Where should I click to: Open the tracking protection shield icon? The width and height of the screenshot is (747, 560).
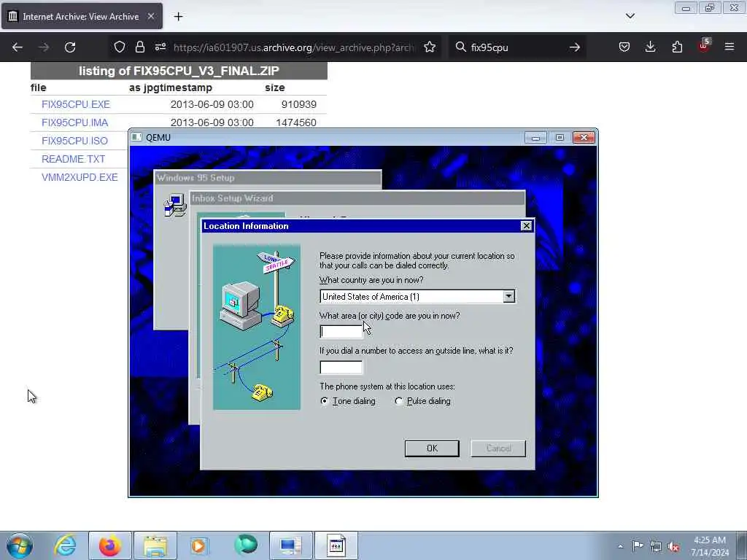[120, 47]
